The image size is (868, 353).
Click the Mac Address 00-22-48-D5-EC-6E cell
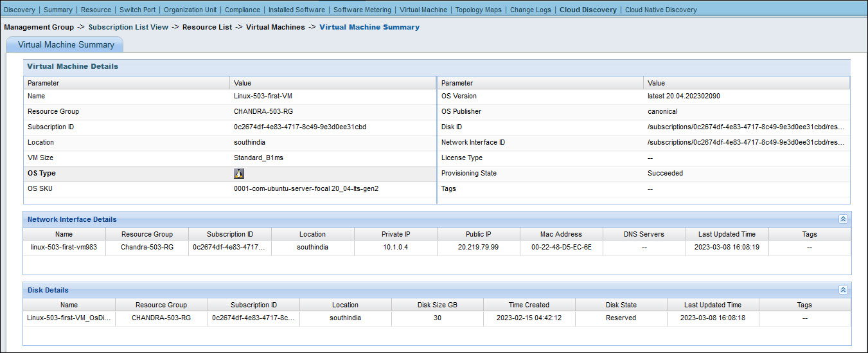[562, 248]
